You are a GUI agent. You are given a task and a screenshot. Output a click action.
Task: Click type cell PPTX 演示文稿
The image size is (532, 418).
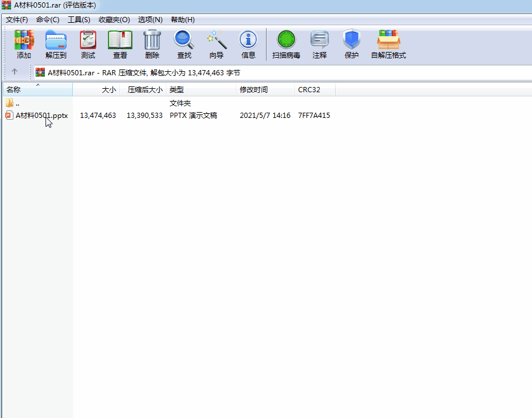point(194,116)
